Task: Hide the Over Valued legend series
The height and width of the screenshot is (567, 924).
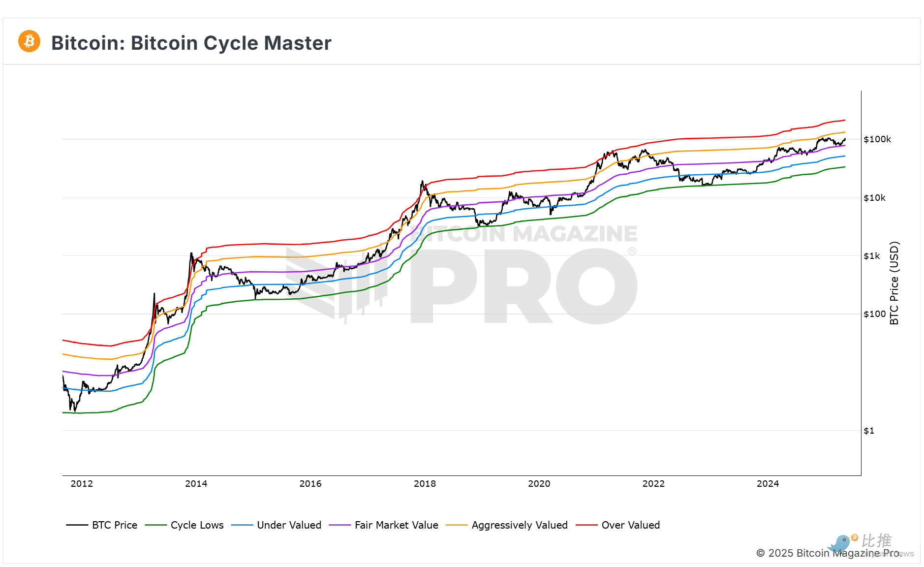Action: (630, 525)
